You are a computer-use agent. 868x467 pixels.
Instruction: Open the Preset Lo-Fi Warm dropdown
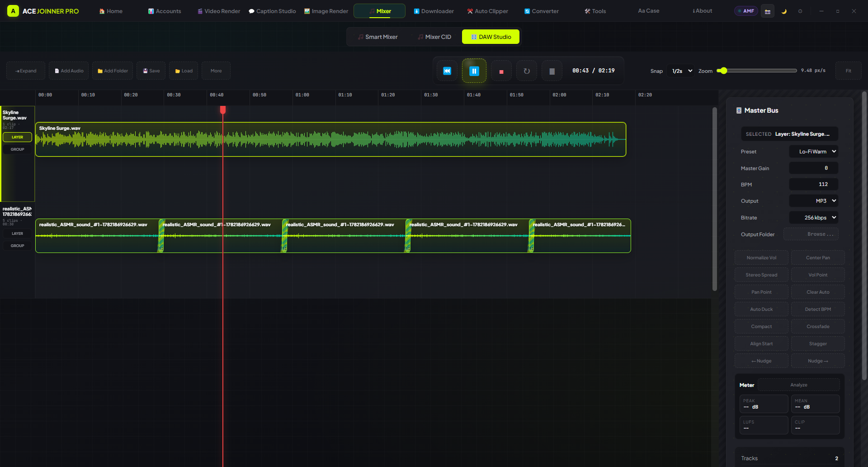point(814,152)
